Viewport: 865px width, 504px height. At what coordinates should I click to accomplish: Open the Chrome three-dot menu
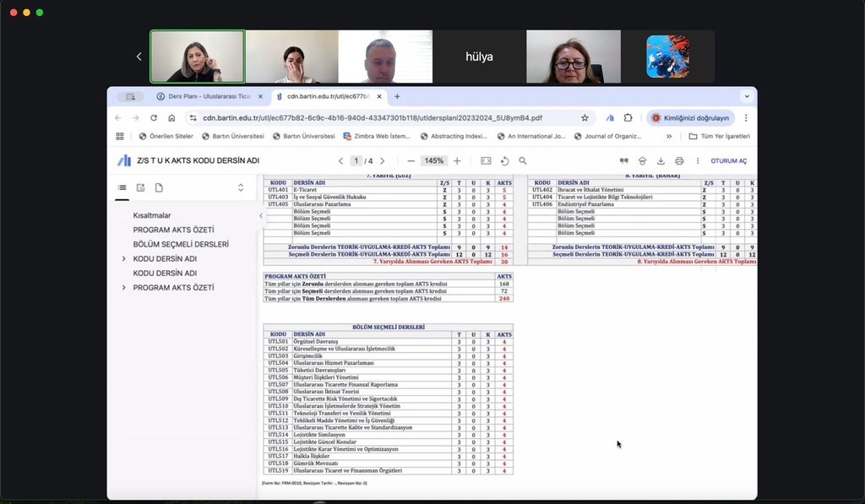pyautogui.click(x=746, y=118)
